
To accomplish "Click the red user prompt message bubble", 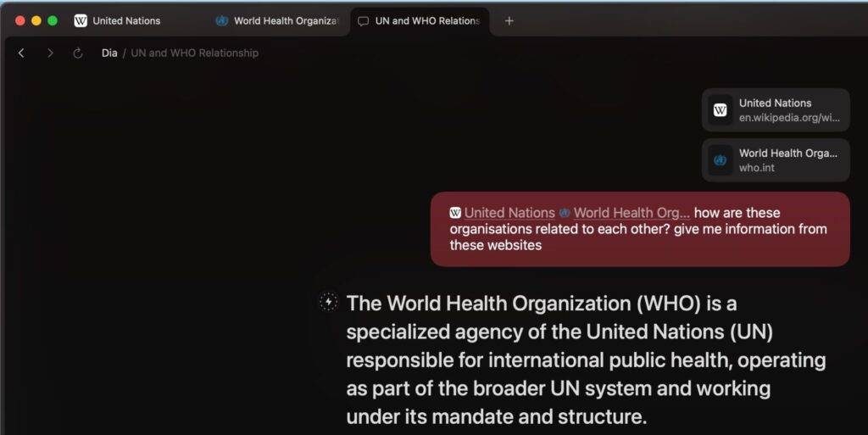I will pyautogui.click(x=640, y=229).
